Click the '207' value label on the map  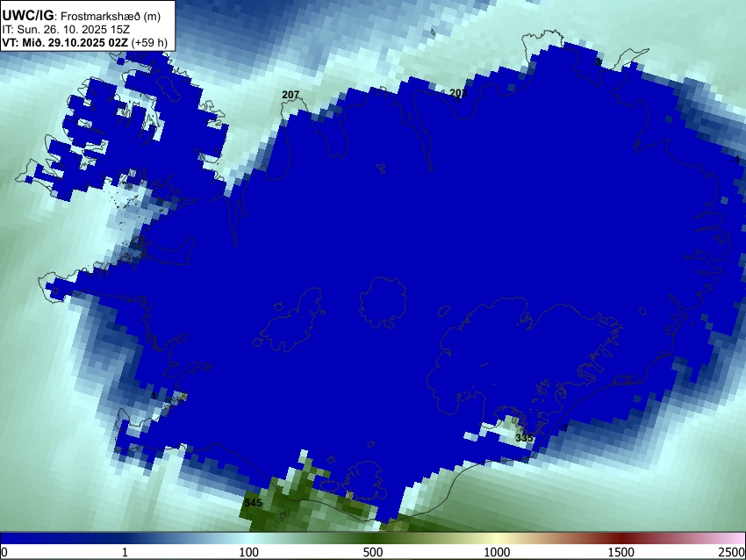(291, 95)
